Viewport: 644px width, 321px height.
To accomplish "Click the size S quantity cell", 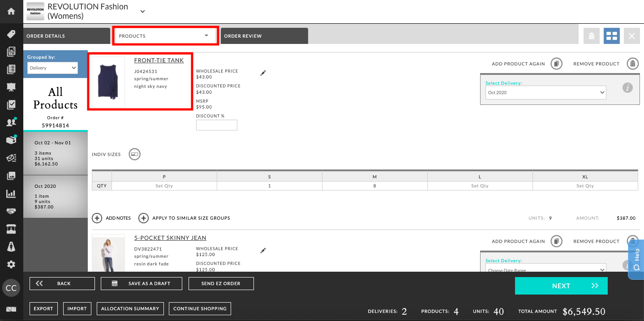I will pos(270,186).
